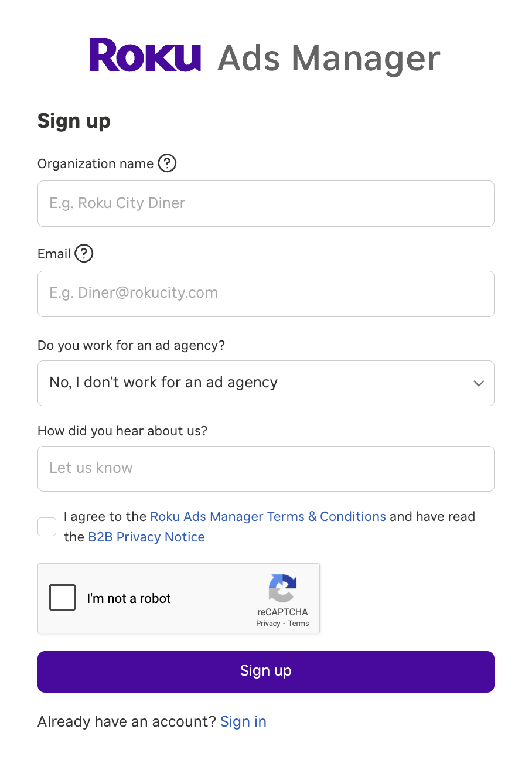Click the Ads Manager title text
This screenshot has width=532, height=770.
pyautogui.click(x=328, y=57)
